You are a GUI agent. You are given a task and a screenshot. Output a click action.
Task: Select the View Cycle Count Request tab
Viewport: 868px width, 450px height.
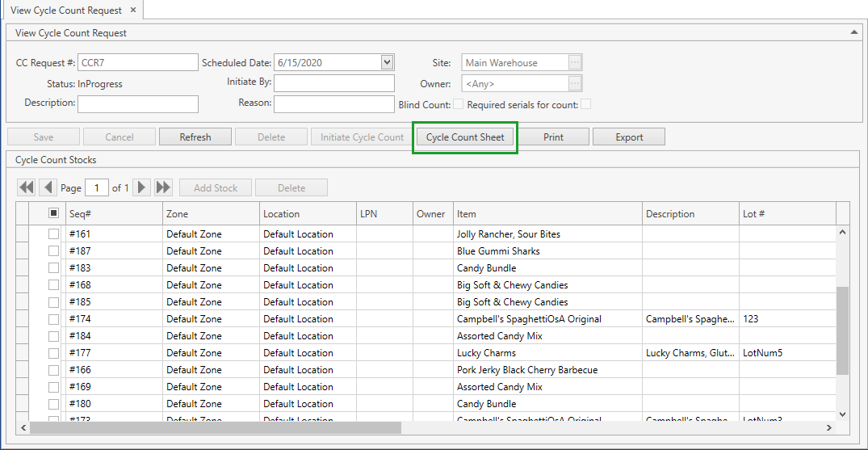pyautogui.click(x=66, y=11)
